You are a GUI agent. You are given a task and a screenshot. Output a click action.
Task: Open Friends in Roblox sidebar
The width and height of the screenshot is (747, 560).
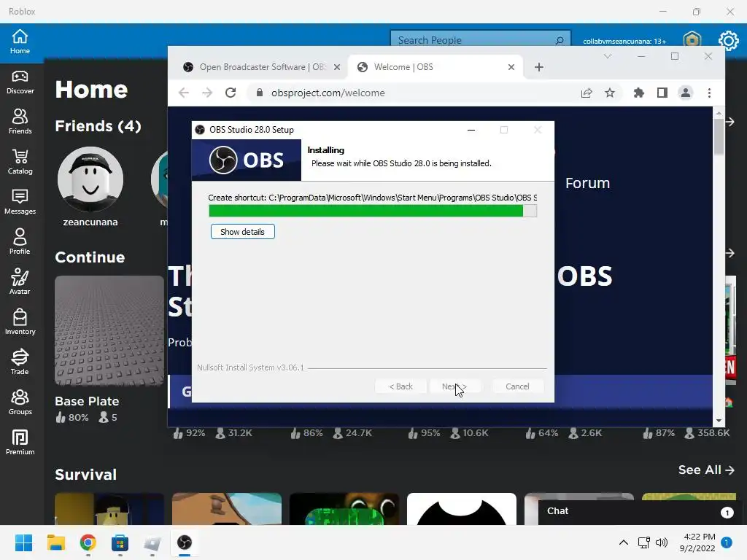tap(20, 122)
